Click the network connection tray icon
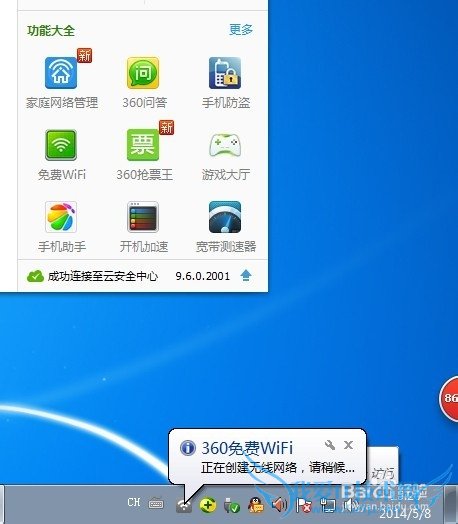The image size is (458, 524). (328, 505)
